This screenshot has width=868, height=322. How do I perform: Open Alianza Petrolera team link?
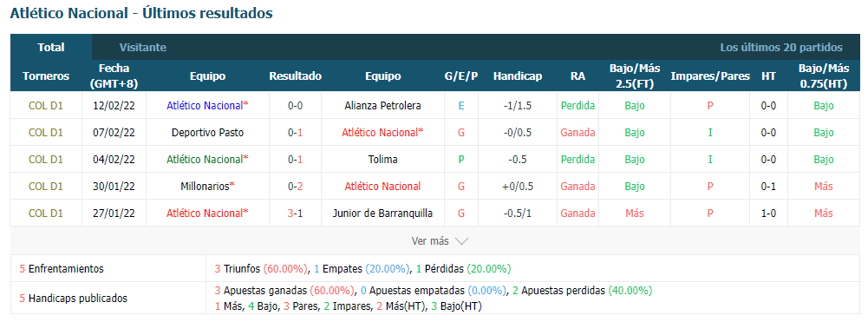pyautogui.click(x=382, y=106)
